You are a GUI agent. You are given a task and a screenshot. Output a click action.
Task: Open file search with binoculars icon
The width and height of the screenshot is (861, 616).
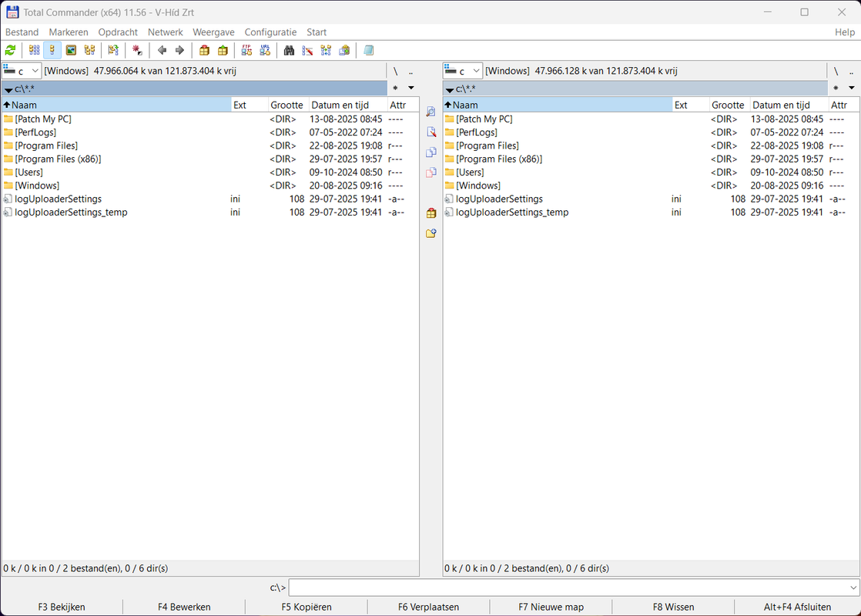(289, 51)
